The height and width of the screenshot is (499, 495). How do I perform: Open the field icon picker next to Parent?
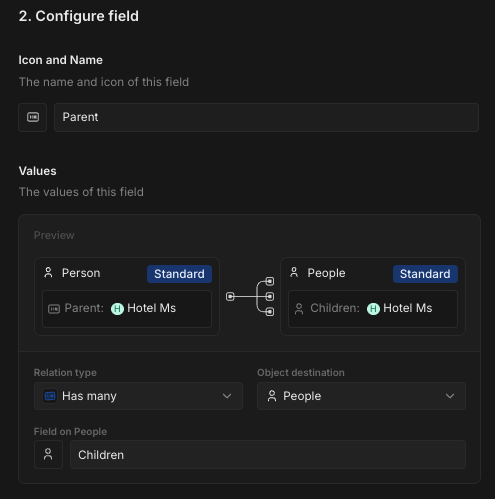33,117
